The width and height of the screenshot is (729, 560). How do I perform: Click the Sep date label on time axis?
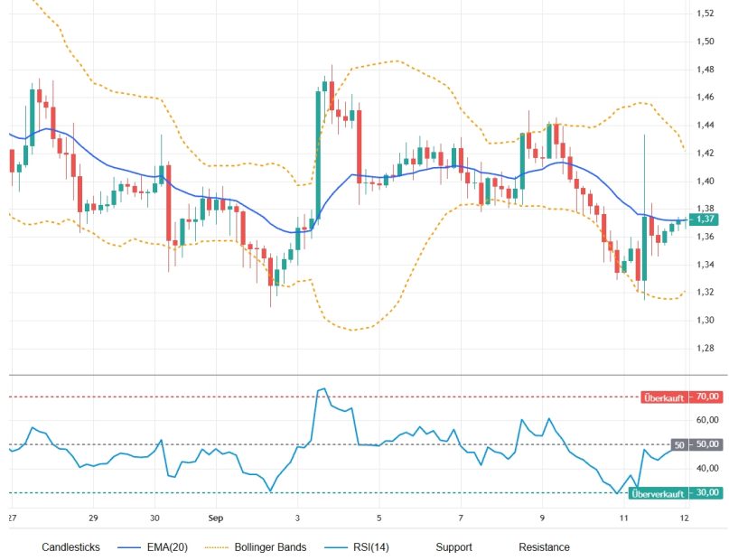[x=216, y=518]
